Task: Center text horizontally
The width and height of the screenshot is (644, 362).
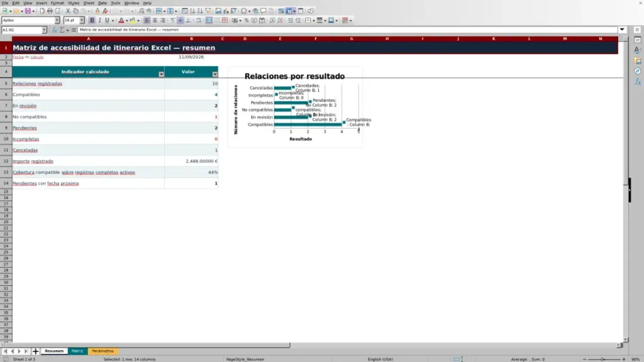Action: pos(155,21)
